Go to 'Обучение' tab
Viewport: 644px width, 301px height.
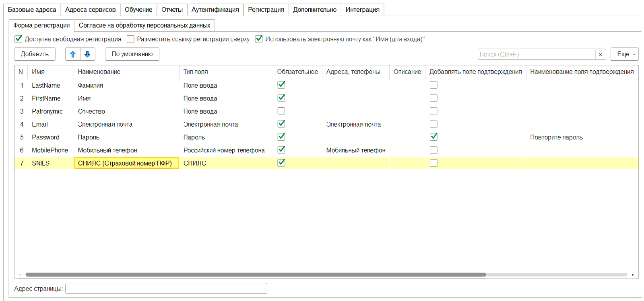[138, 10]
